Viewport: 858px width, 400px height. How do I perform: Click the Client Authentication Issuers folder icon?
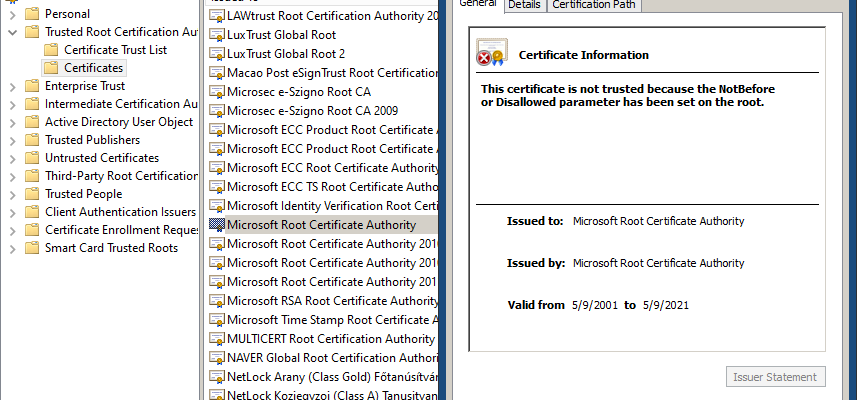[33, 212]
